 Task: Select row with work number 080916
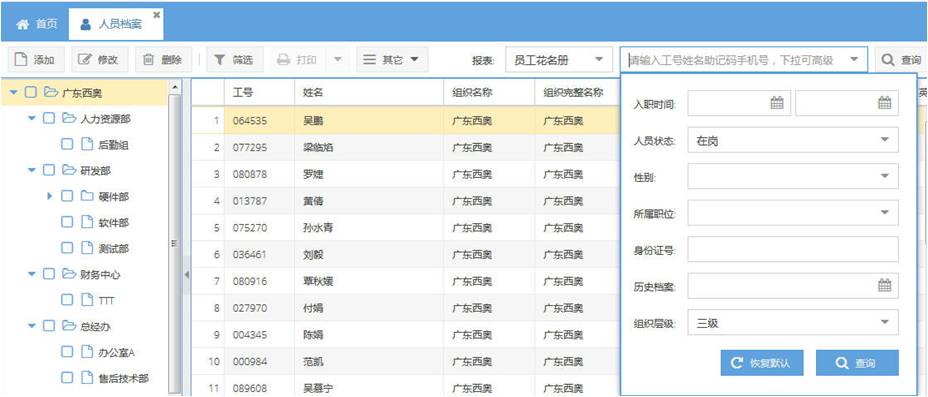click(x=405, y=281)
